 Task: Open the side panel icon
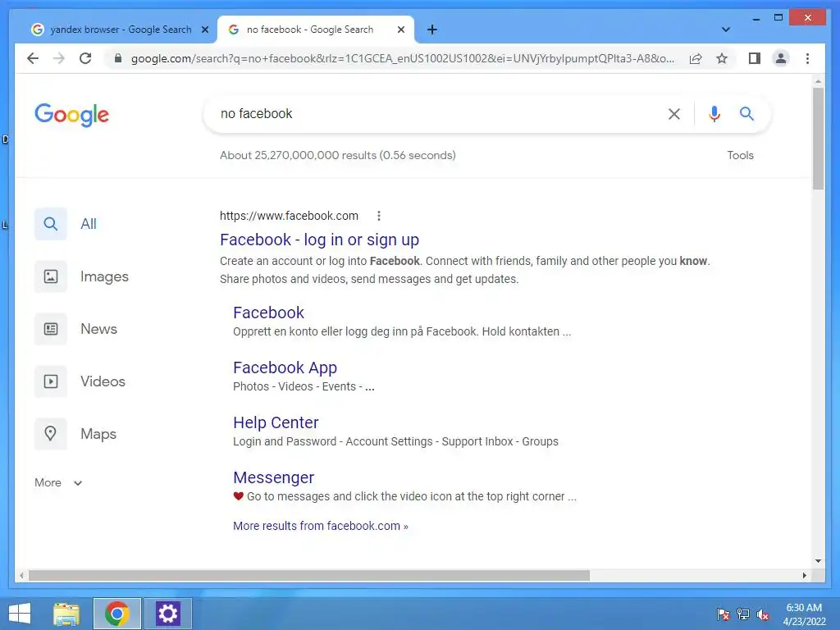point(755,58)
